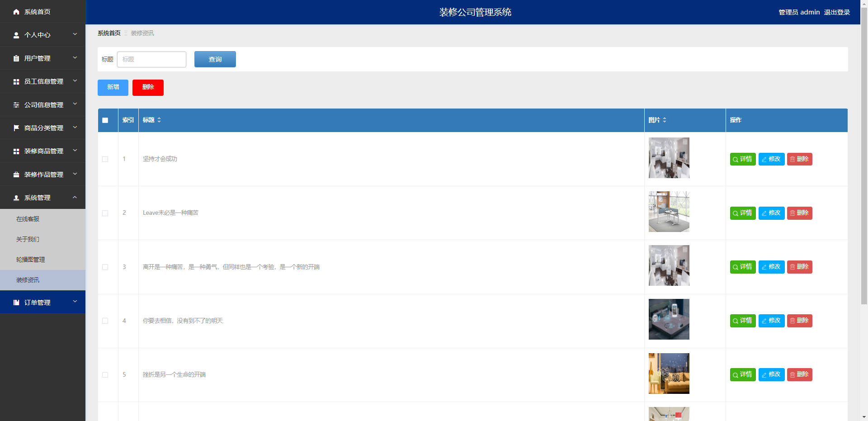Viewport: 868px width, 421px height.
Task: Open the 轮播图管理 submenu item
Action: coord(42,260)
